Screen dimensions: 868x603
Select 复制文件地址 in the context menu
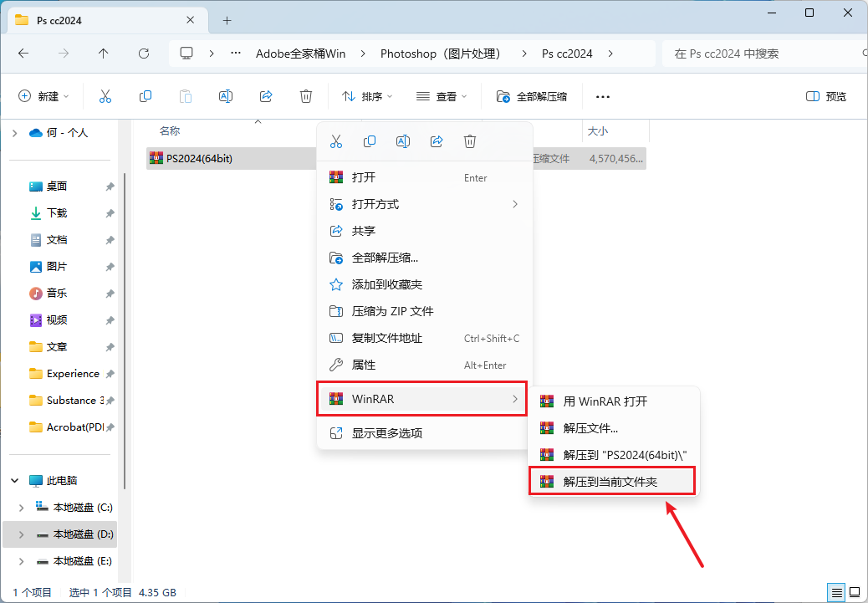pyautogui.click(x=425, y=338)
